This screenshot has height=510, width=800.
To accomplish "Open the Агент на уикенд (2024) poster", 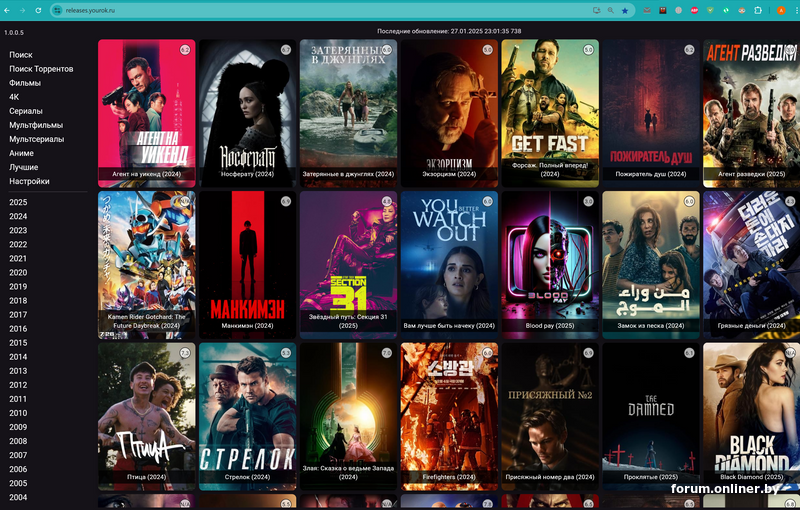I will pyautogui.click(x=146, y=113).
